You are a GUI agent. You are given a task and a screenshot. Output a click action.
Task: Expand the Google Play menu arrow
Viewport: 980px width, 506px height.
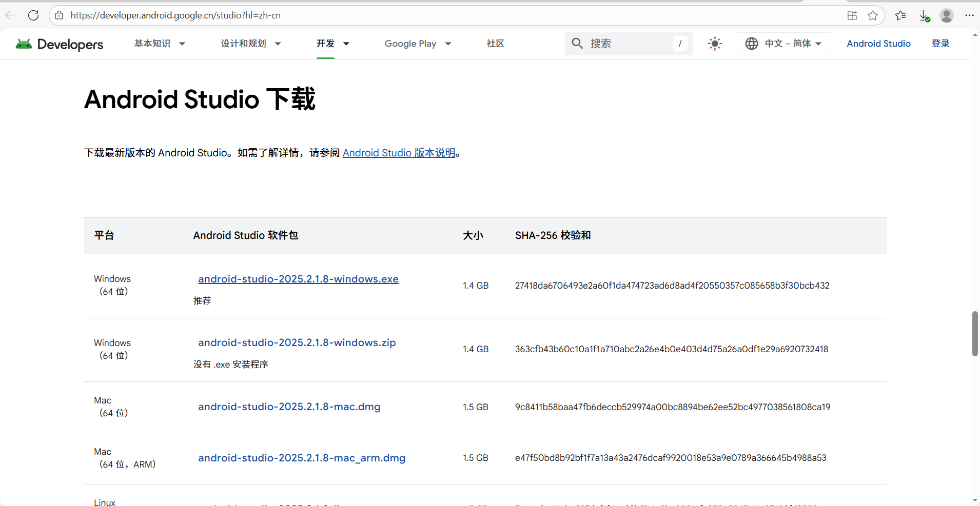coord(448,44)
